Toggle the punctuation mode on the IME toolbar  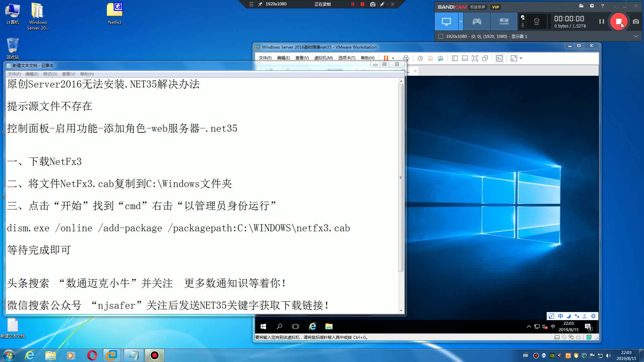coord(577,316)
